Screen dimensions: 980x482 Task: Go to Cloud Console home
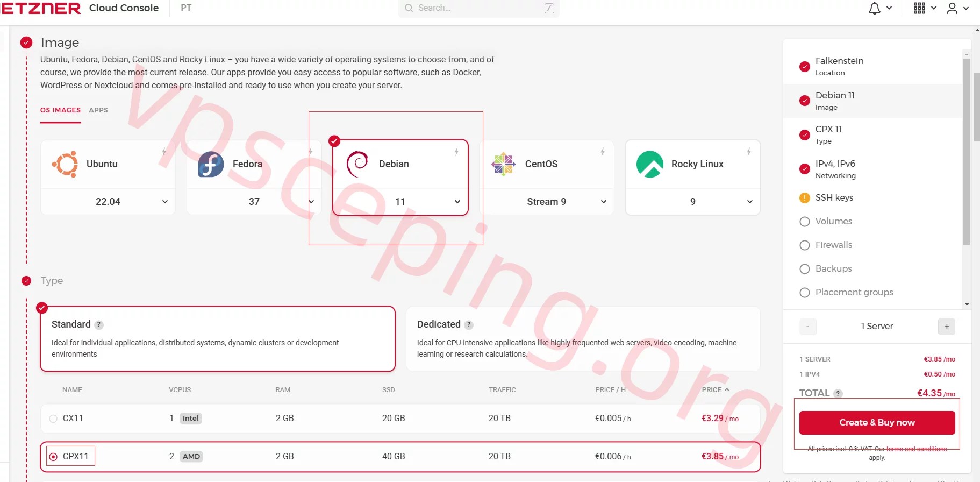[x=124, y=8]
